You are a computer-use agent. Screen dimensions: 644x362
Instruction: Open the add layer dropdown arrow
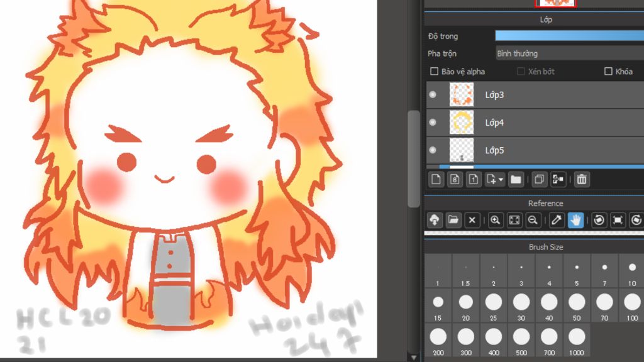point(501,180)
